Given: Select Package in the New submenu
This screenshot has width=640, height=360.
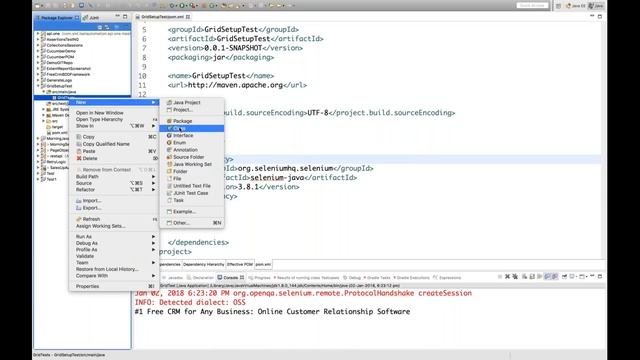Looking at the screenshot, I should coord(191,121).
